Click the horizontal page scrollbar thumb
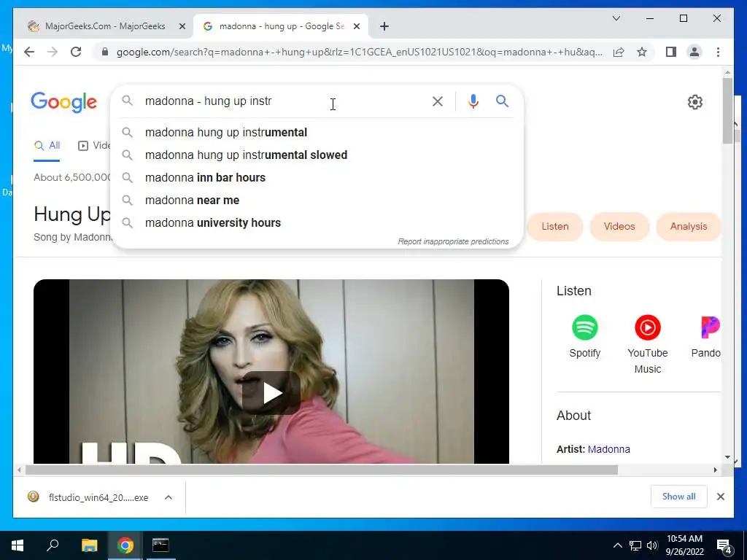This screenshot has height=560, width=747. tap(322, 470)
